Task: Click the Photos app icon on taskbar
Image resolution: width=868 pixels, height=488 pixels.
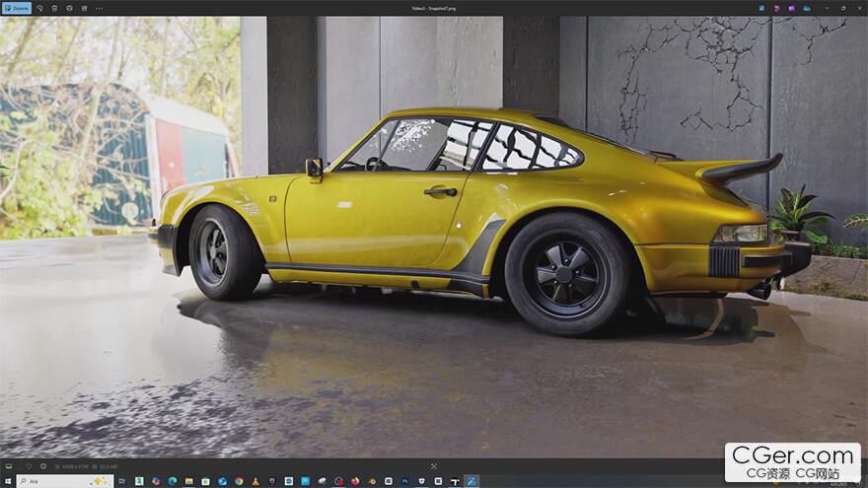Action: pyautogui.click(x=471, y=481)
